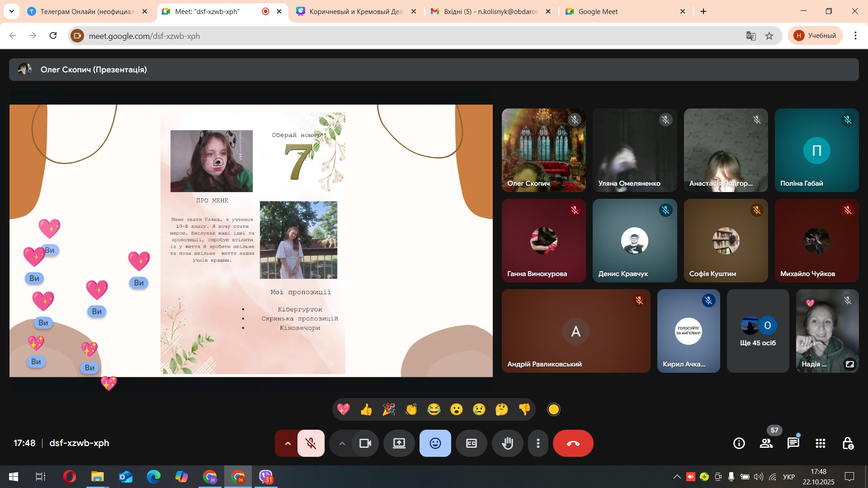Leave the call with red button
This screenshot has width=868, height=488.
point(573,443)
